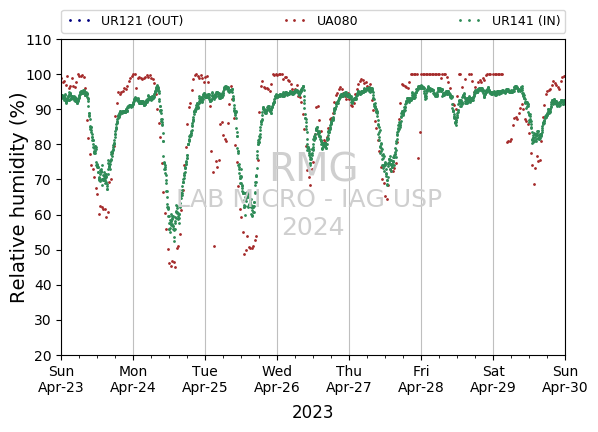This screenshot has height=432, width=598.
Task: Click the 50 tick label on y-axis
Action: pyautogui.click(x=43, y=251)
